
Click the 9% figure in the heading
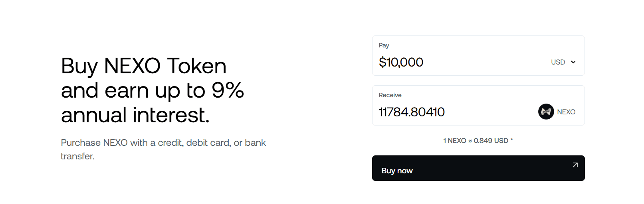coord(228,90)
